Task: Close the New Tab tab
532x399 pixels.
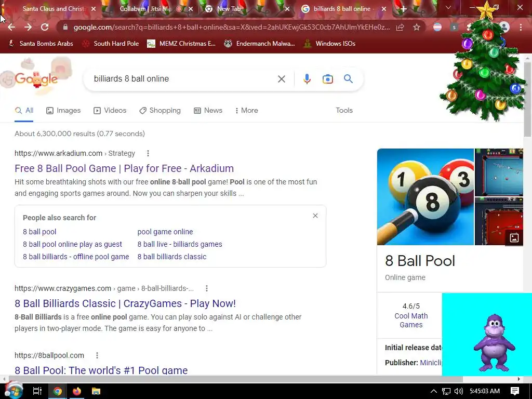Action: point(287,9)
